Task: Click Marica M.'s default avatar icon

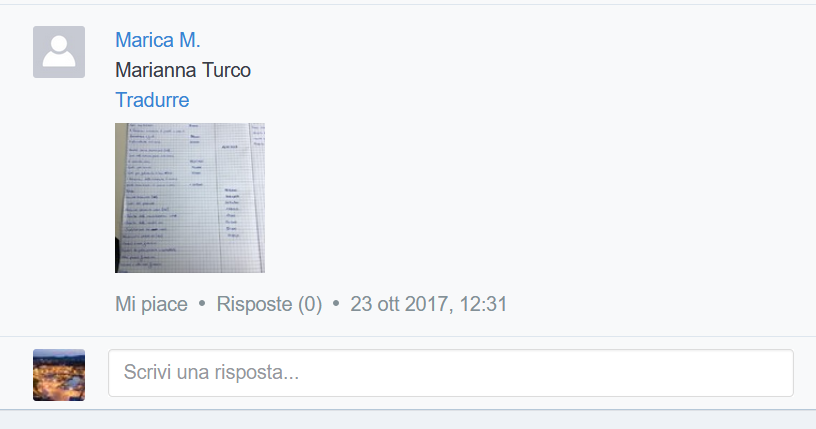Action: [59, 52]
